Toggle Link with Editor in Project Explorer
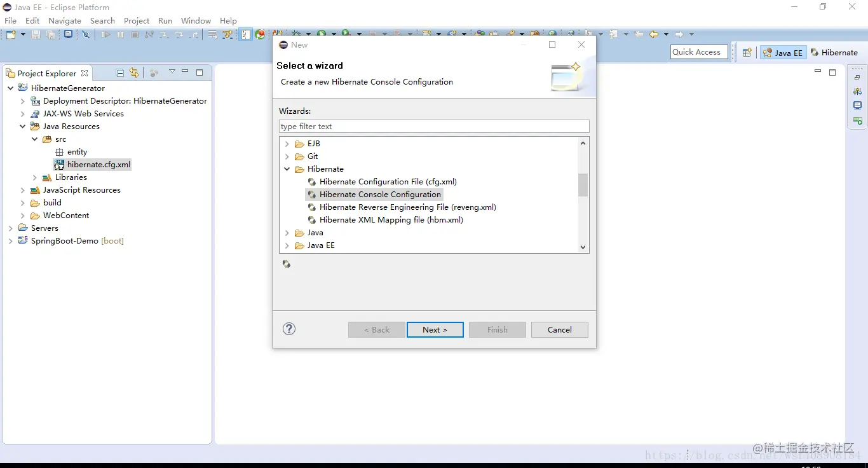The height and width of the screenshot is (468, 868). 134,73
